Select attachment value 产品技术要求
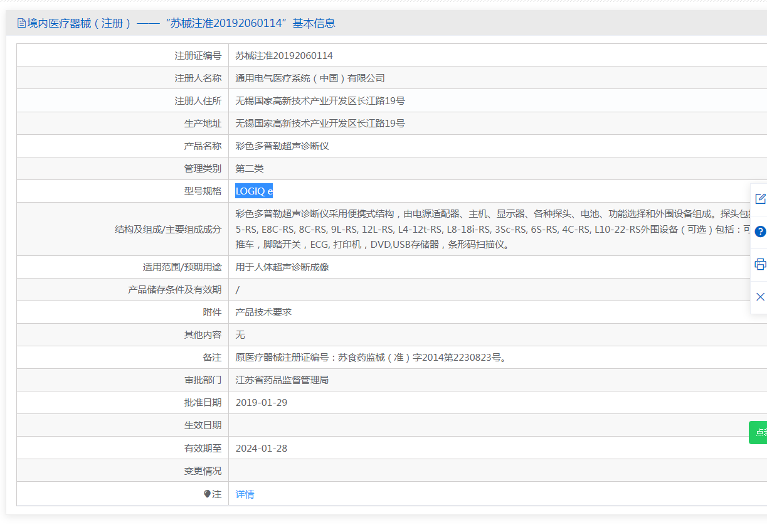 point(263,312)
